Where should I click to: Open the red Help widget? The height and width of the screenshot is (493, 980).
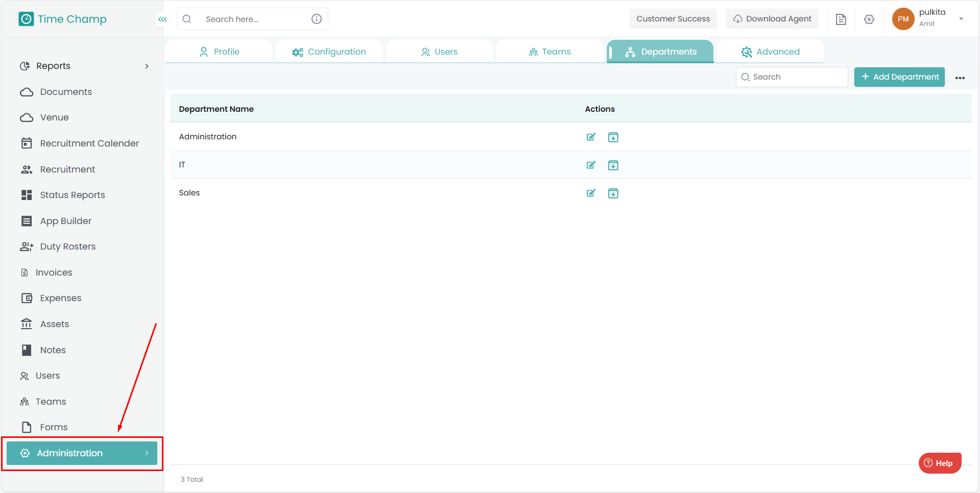[x=939, y=463]
